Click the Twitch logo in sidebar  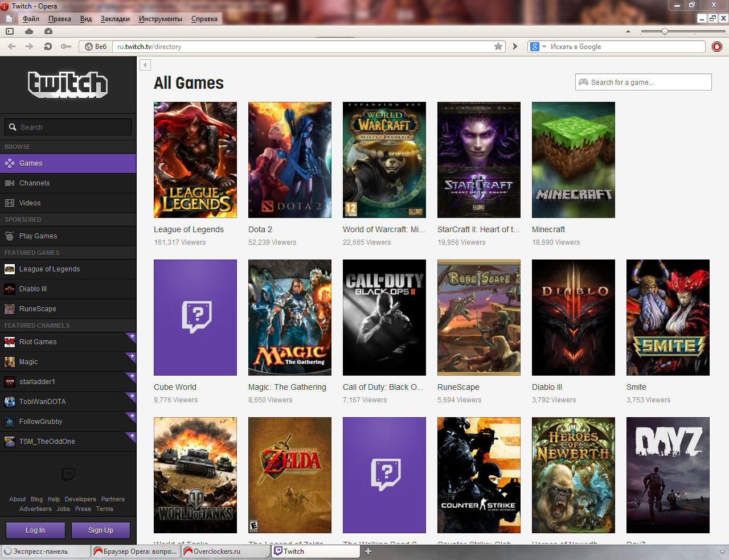[68, 85]
